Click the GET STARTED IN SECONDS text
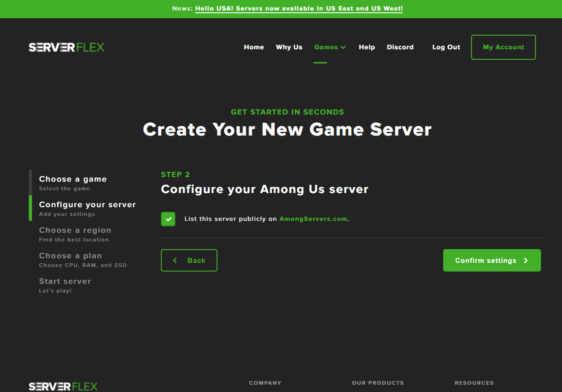The image size is (562, 392). click(x=287, y=112)
